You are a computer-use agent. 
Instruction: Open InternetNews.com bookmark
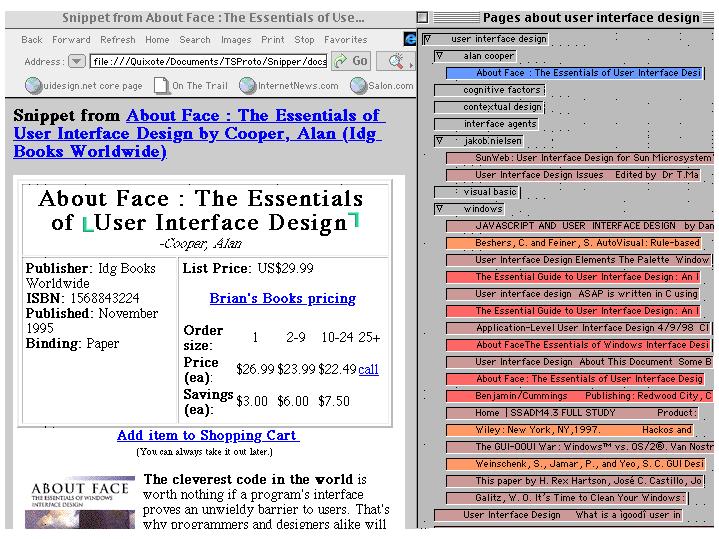coord(289,86)
